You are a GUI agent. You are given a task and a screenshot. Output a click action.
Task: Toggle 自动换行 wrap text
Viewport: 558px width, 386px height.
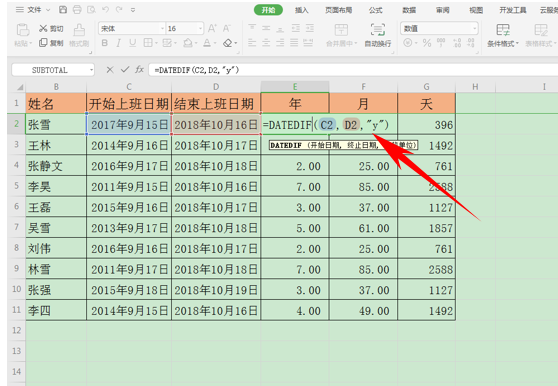tap(378, 35)
